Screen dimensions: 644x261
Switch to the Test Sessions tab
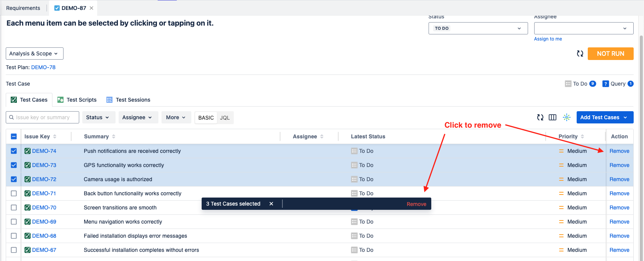[128, 100]
